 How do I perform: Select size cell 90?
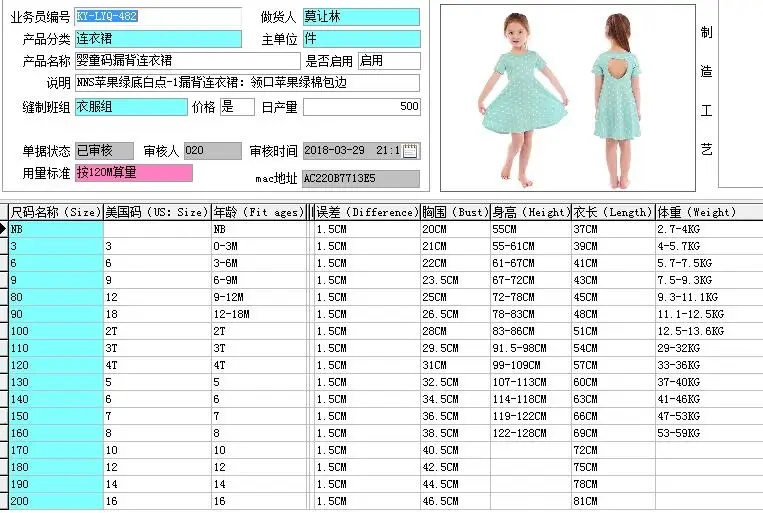coord(56,314)
